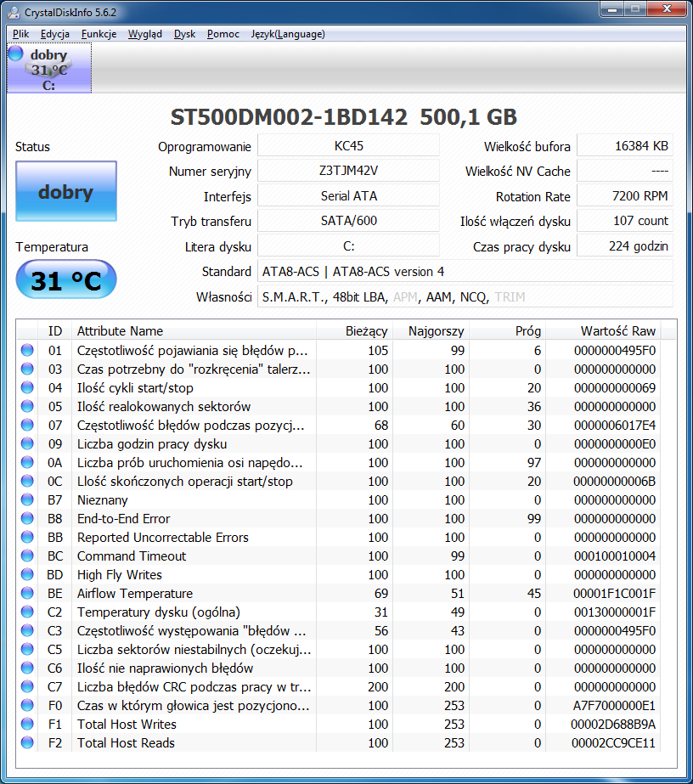Click status dot for attribute C5
Screen dimensions: 693x784
point(27,649)
